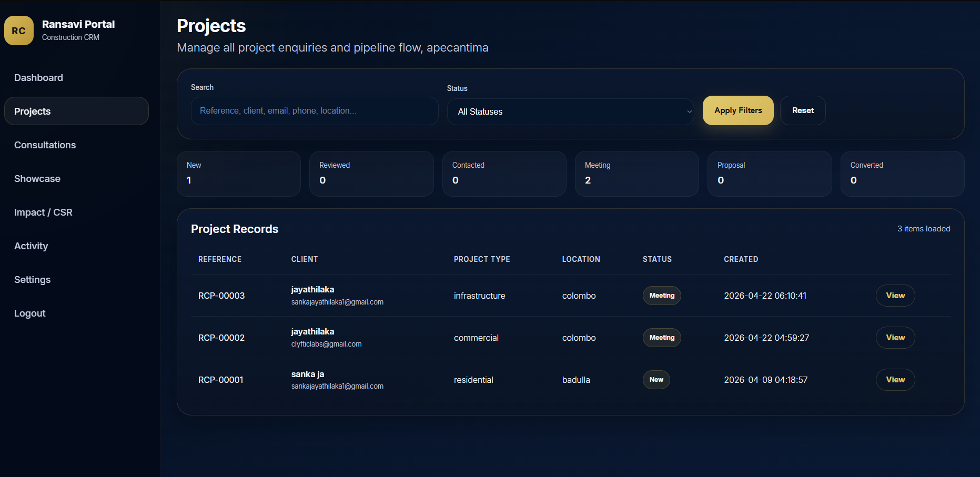
Task: Select Projects in the sidebar
Action: click(x=76, y=111)
